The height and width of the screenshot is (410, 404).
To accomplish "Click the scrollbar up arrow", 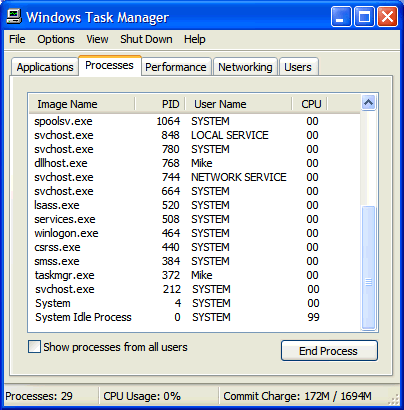I will click(368, 103).
